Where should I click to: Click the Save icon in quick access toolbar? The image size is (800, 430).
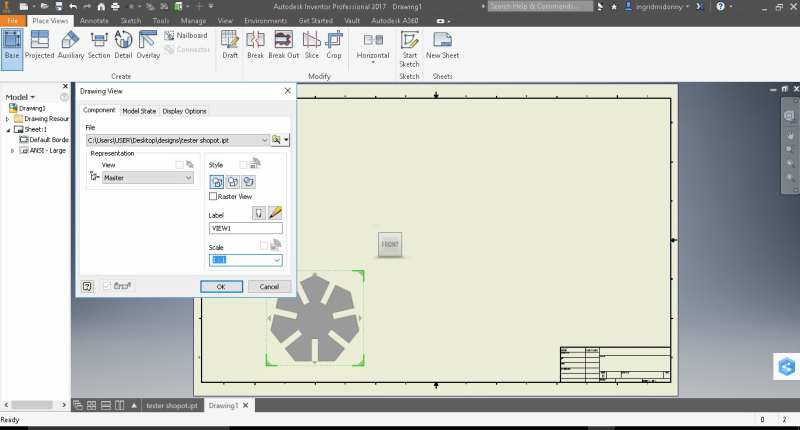(59, 7)
